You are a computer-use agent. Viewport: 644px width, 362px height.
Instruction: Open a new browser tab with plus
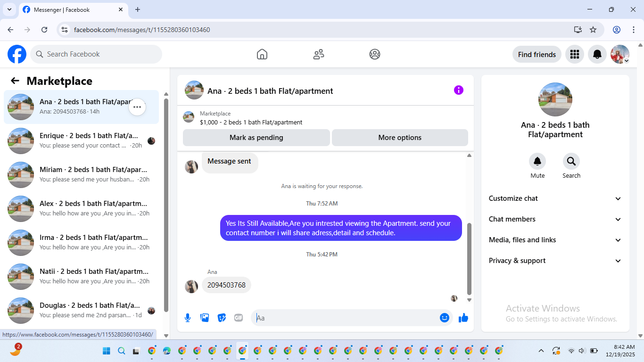pyautogui.click(x=138, y=9)
